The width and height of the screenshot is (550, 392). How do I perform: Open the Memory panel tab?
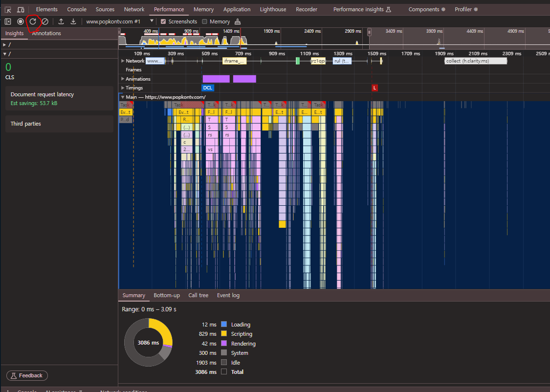pyautogui.click(x=203, y=9)
